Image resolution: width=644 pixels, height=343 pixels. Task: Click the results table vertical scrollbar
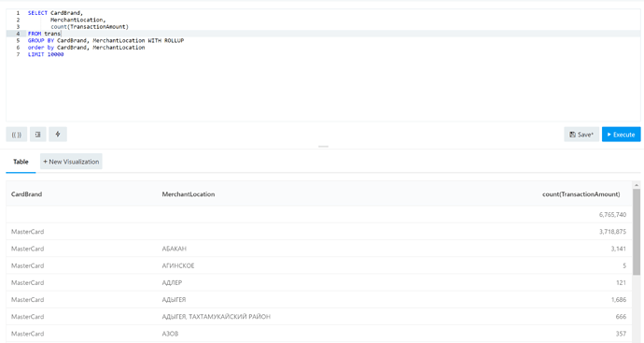pos(637,232)
